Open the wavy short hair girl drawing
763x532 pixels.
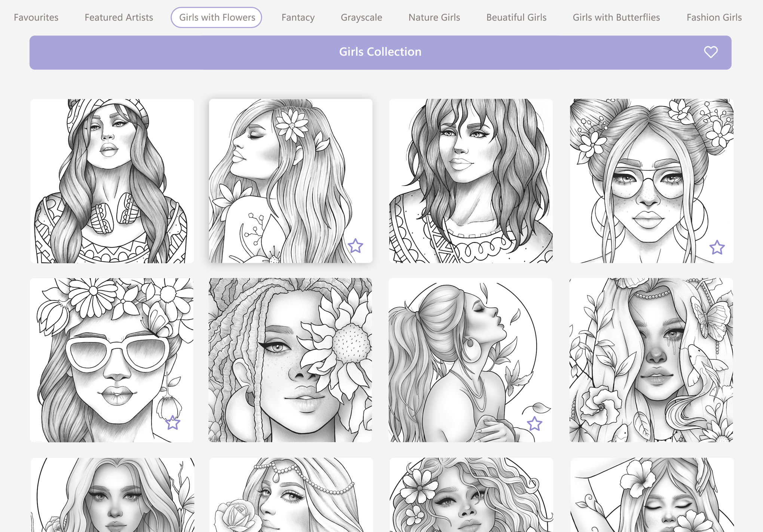tap(471, 181)
